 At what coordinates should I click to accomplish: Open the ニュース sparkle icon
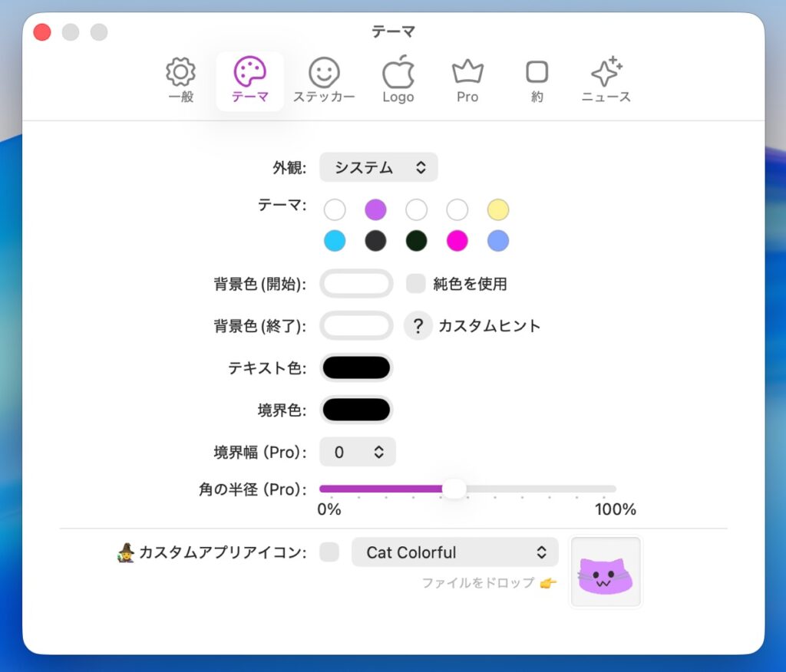[x=606, y=73]
